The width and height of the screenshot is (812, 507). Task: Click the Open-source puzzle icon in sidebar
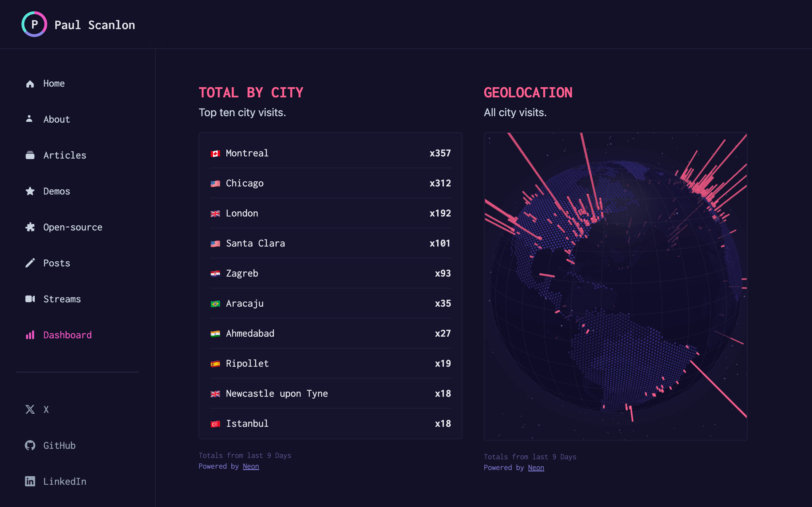[30, 227]
